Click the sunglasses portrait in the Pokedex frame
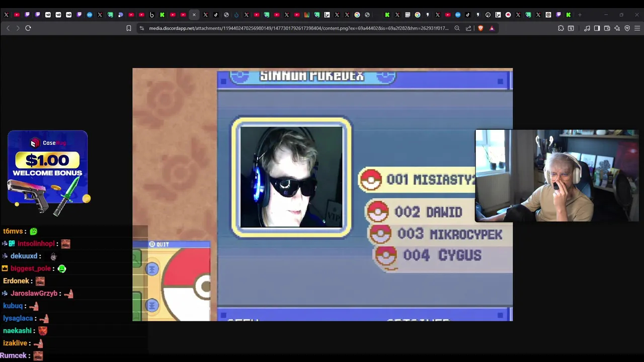 pos(291,177)
